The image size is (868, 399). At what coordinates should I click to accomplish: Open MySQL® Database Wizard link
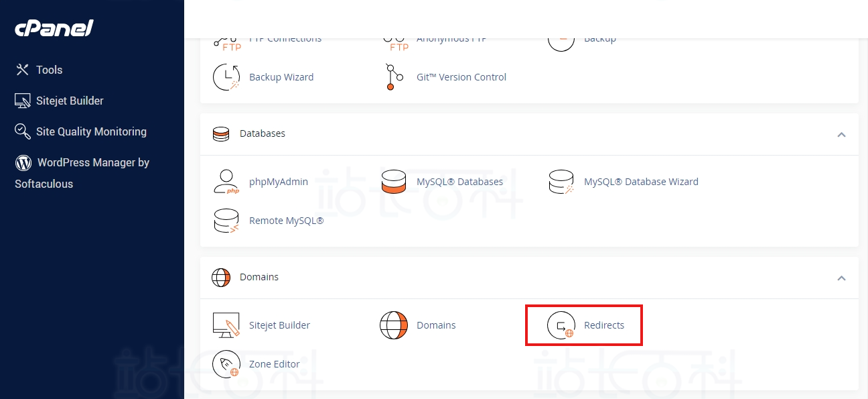pos(641,182)
